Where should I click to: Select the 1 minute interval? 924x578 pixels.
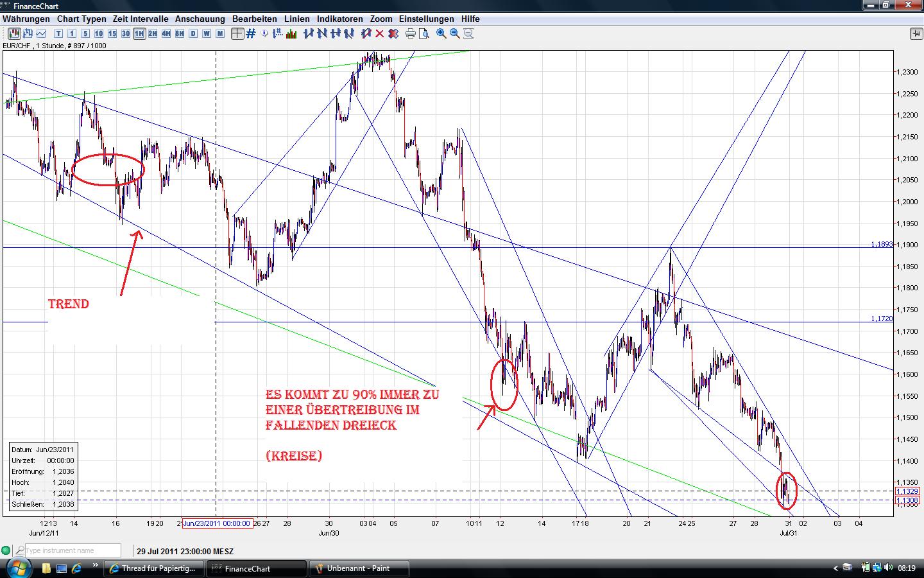point(72,33)
